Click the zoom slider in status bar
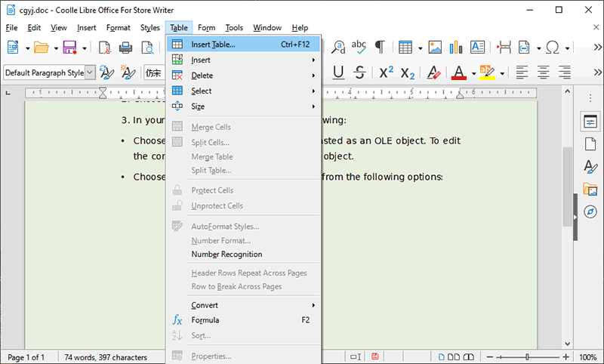Screen dimensions: 604x364 click(x=527, y=356)
